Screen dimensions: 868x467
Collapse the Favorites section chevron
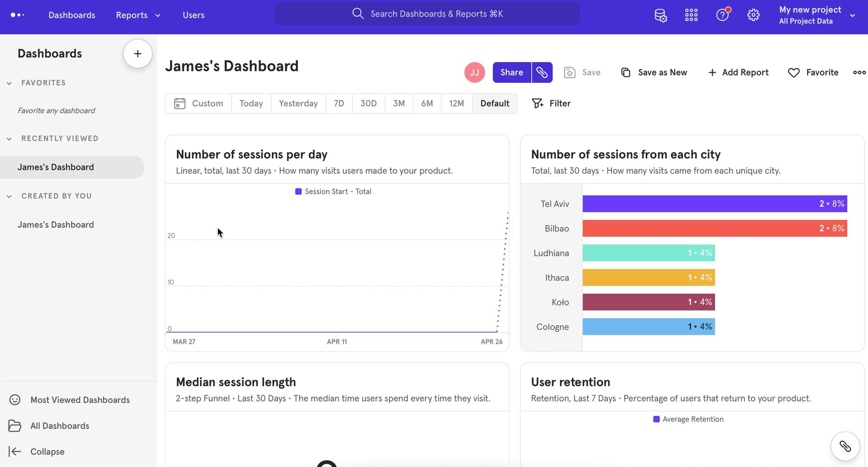[x=9, y=83]
